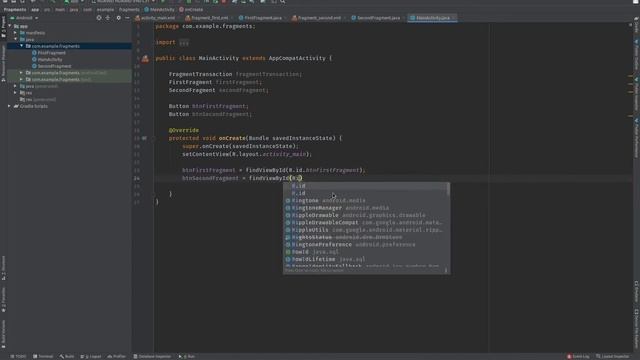Image resolution: width=640 pixels, height=360 pixels.
Task: Select the MainActivity.java editor tab
Action: [432, 18]
